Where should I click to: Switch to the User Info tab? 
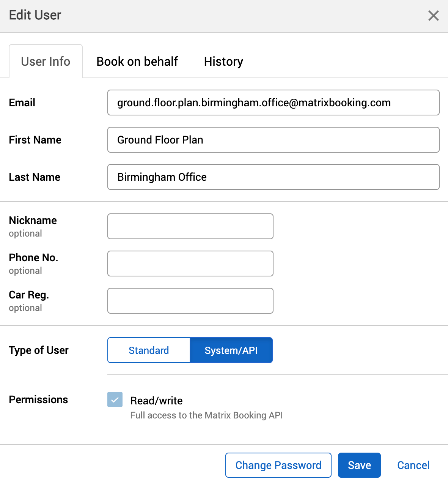click(46, 62)
